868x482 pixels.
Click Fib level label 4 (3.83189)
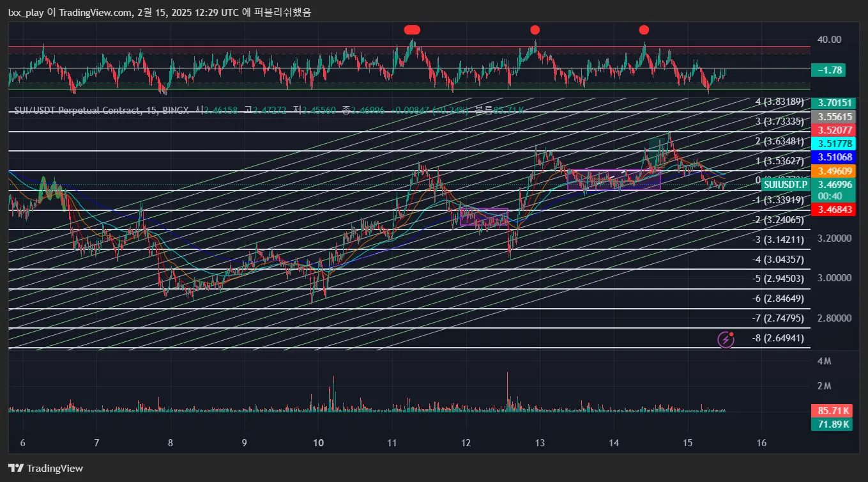780,102
